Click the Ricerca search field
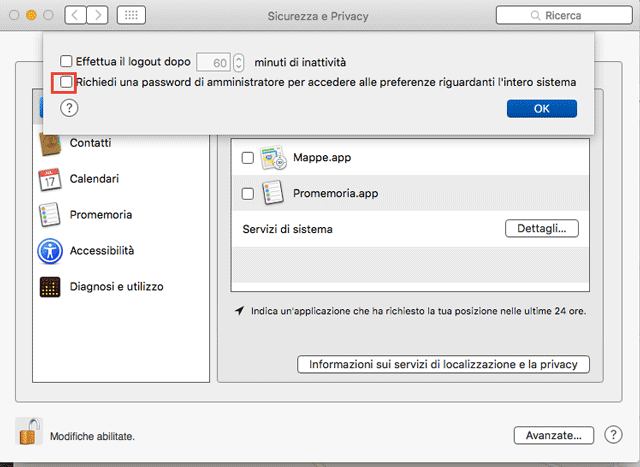The width and height of the screenshot is (640, 467). pyautogui.click(x=564, y=16)
